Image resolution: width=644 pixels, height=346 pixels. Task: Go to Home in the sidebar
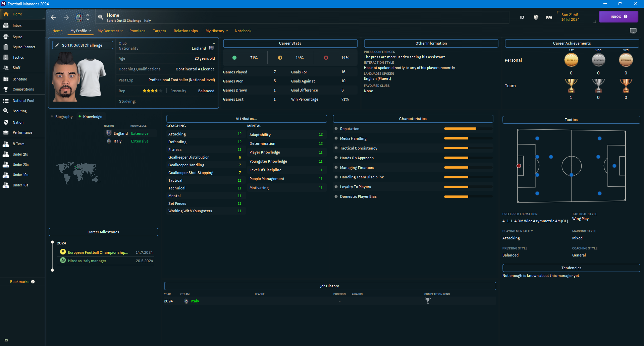tap(22, 14)
